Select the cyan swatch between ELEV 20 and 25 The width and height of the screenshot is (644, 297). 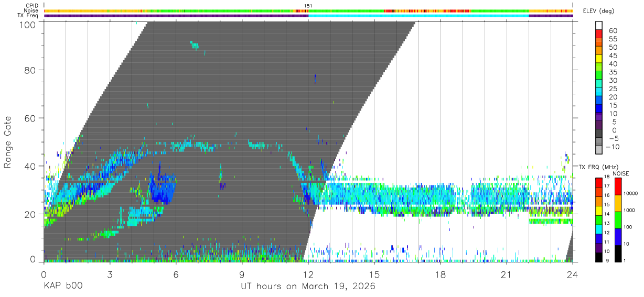(600, 93)
